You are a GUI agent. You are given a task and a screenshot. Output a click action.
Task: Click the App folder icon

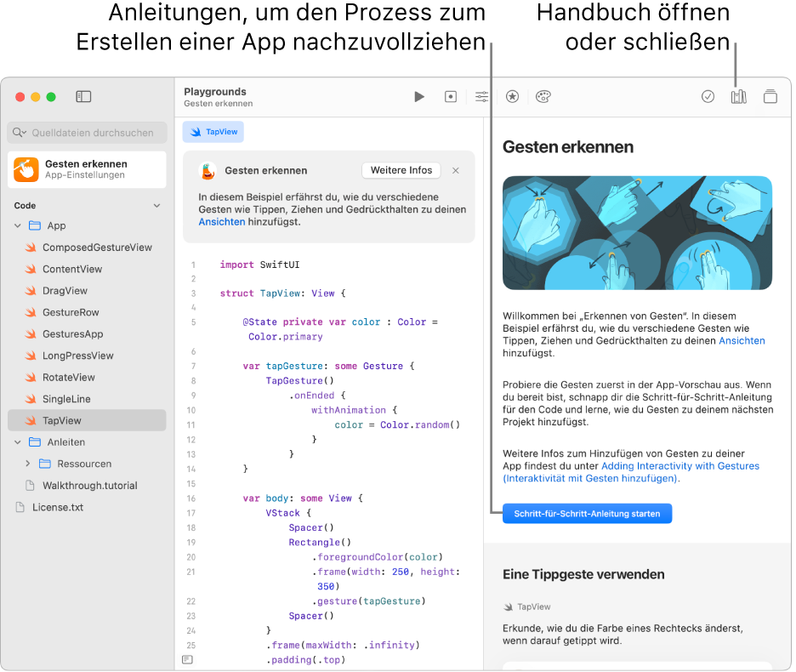click(35, 225)
